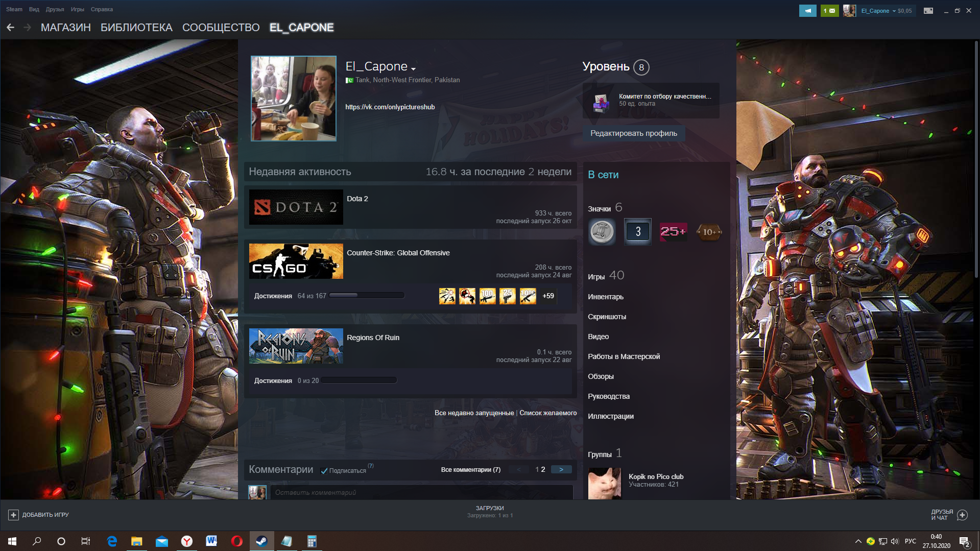Click the forward navigation arrow
Image resolution: width=980 pixels, height=551 pixels.
28,28
